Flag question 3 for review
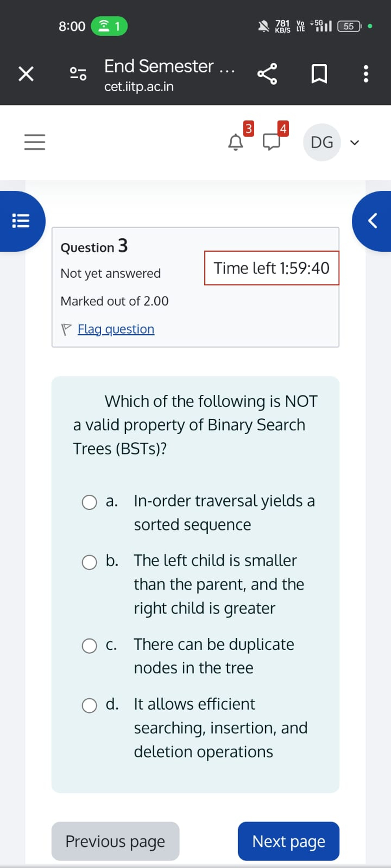Screen dimensions: 391x868 point(115,329)
